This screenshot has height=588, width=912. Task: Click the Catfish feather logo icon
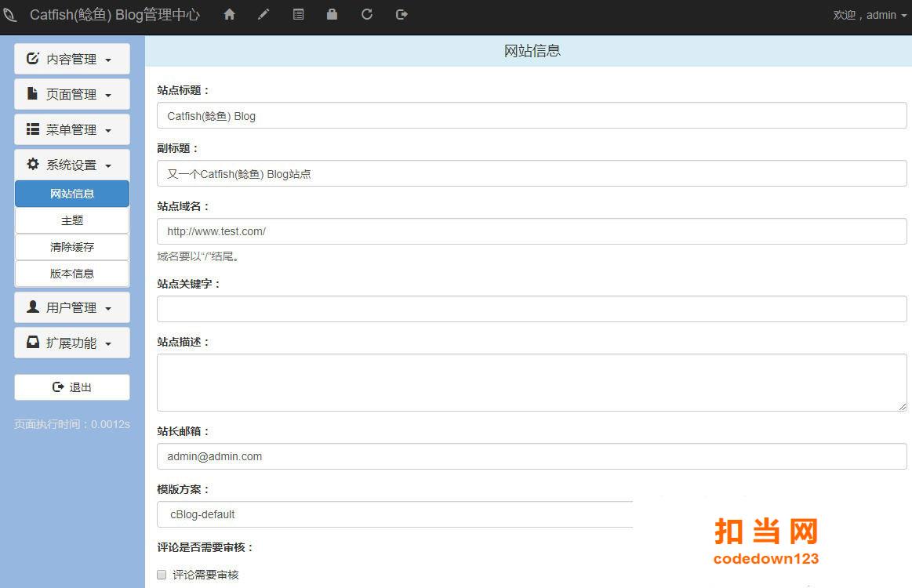click(x=10, y=15)
